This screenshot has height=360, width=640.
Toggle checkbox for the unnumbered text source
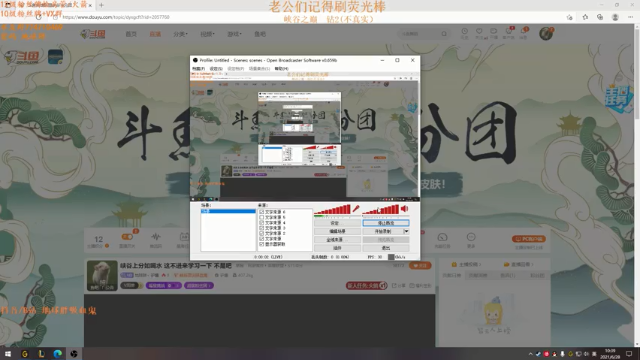(x=262, y=239)
